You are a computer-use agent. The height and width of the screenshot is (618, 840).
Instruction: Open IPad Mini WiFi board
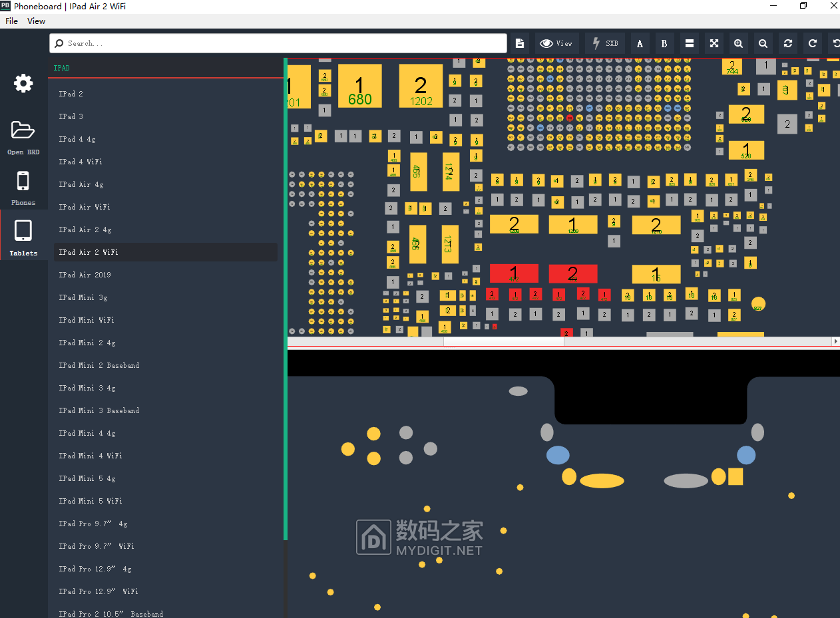click(166, 320)
